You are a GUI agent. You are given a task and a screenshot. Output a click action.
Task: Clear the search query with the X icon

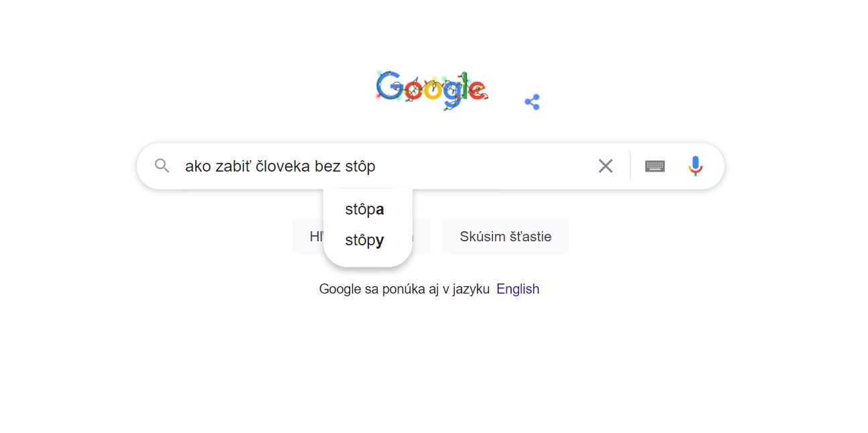pos(605,166)
